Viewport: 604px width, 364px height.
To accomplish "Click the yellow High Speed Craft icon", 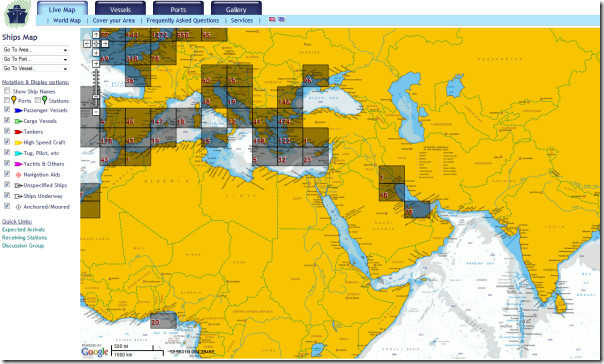I will 18,143.
